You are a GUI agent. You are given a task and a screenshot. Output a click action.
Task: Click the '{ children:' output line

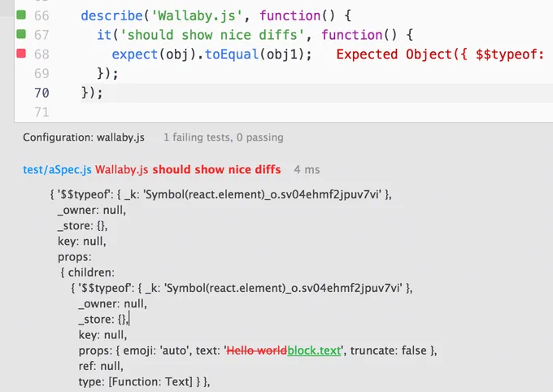pos(88,272)
